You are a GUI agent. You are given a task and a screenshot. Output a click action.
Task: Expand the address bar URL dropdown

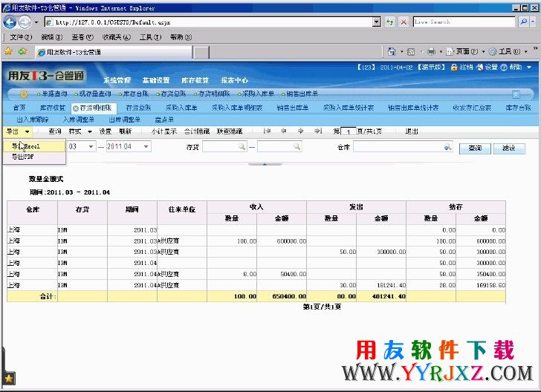[377, 22]
